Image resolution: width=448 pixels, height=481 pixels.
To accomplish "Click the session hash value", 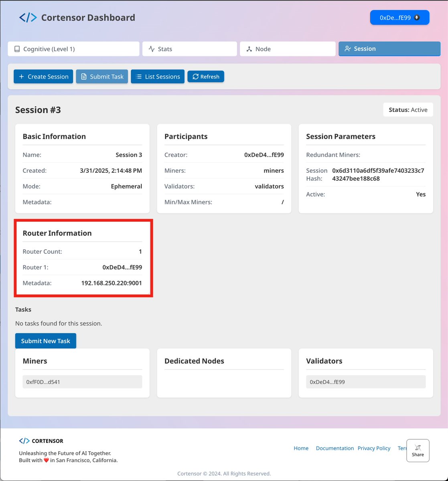I will (x=378, y=174).
